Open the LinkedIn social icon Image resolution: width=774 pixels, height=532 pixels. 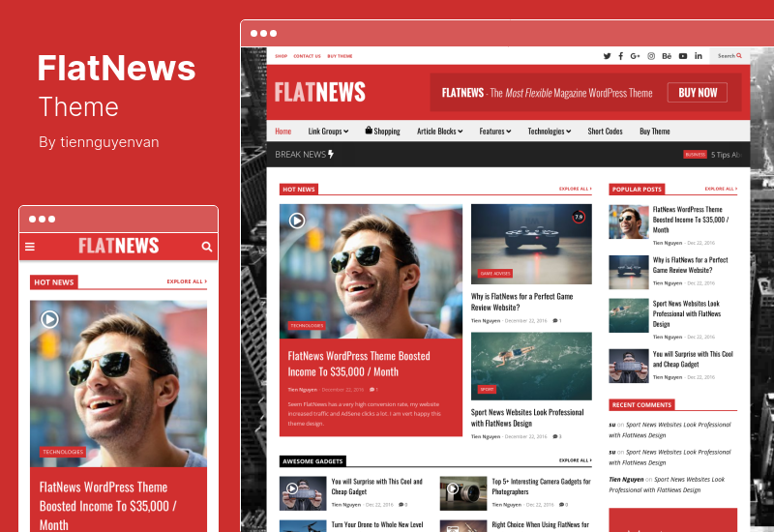point(698,56)
